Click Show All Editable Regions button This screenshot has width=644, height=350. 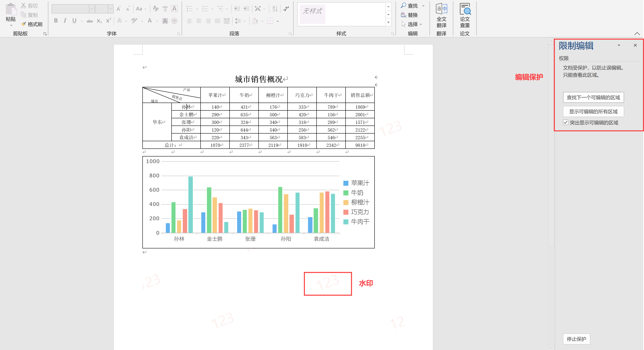[x=593, y=111]
